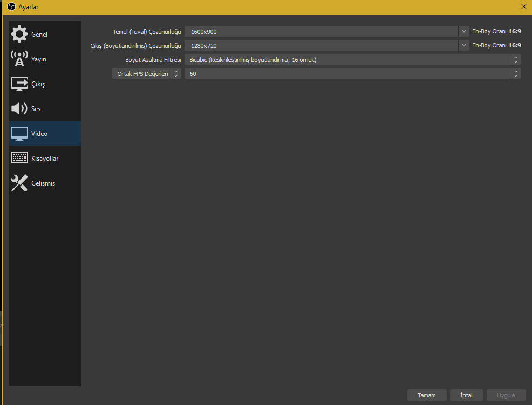Viewport: 532px width, 405px height.
Task: Expand the Temel (Tuval) Çözünürlüğü dropdown arrow
Action: point(464,31)
